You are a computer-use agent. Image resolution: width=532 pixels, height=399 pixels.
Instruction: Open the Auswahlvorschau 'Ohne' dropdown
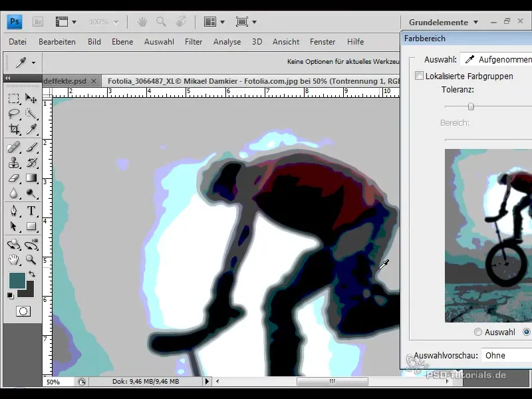[x=507, y=355]
